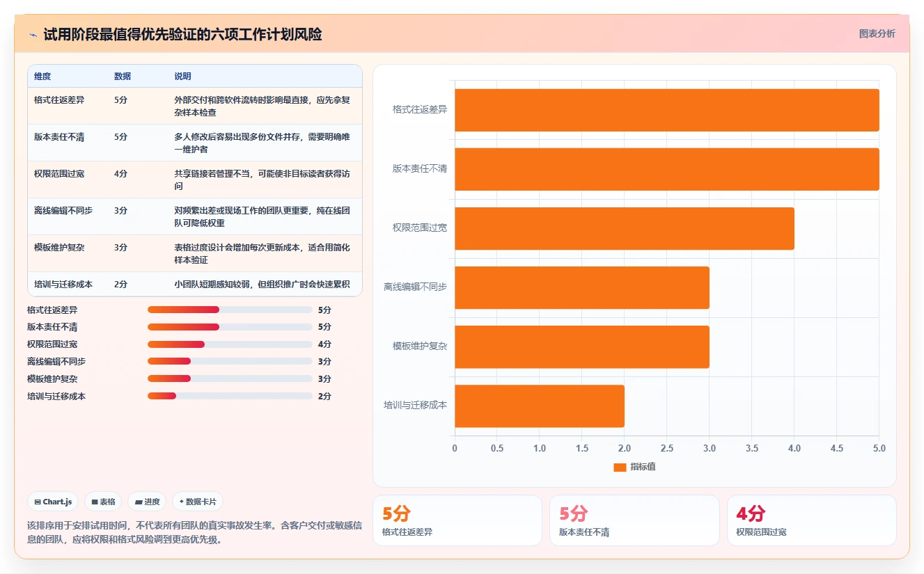Click the 4分 cell in the table
Image resolution: width=924 pixels, height=574 pixels.
tap(120, 173)
